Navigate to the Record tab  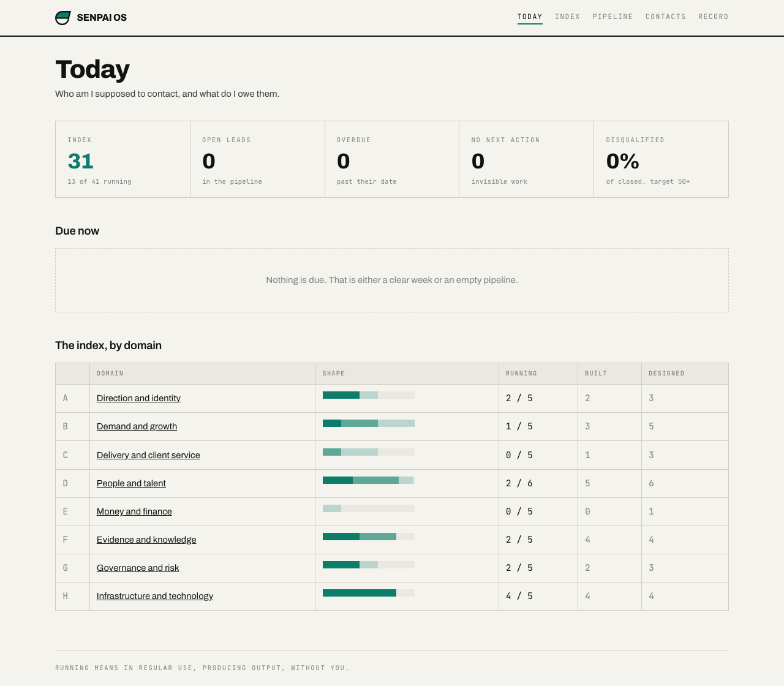714,17
